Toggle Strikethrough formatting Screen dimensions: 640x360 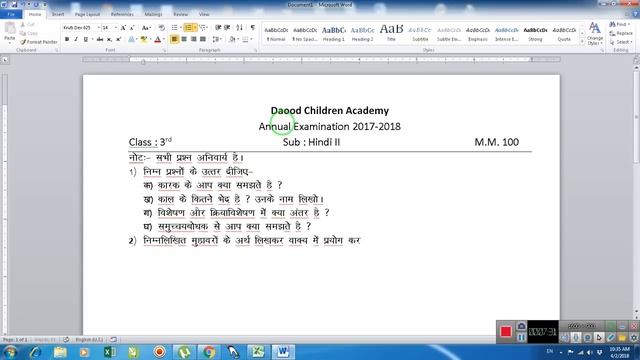[x=100, y=39]
